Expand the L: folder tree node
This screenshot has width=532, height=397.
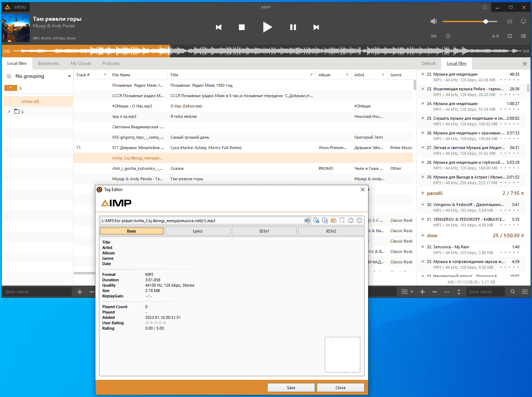[x=9, y=112]
